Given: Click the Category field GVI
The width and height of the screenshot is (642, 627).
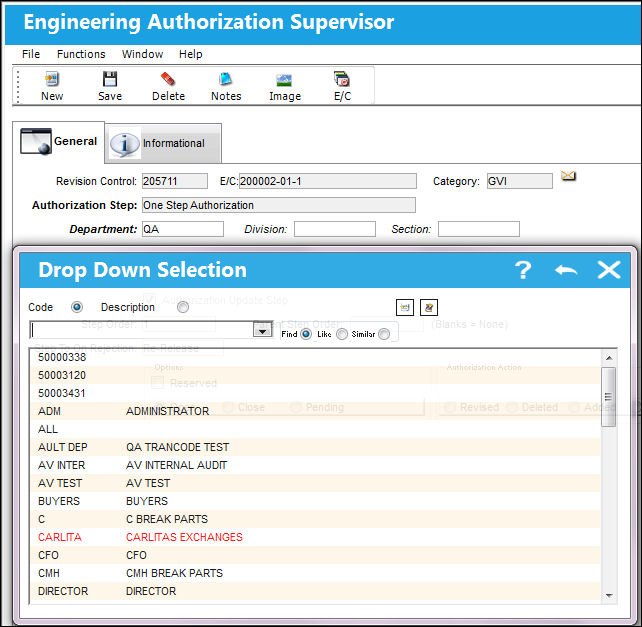Looking at the screenshot, I should pyautogui.click(x=520, y=181).
